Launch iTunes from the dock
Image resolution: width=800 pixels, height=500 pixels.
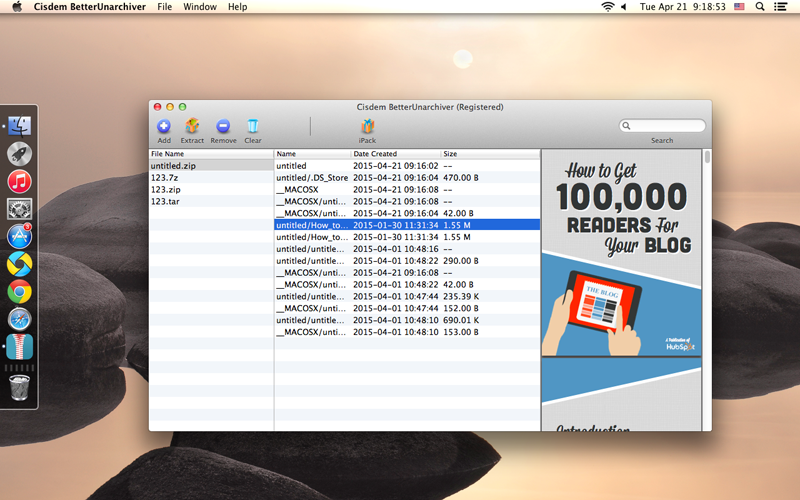[x=20, y=181]
